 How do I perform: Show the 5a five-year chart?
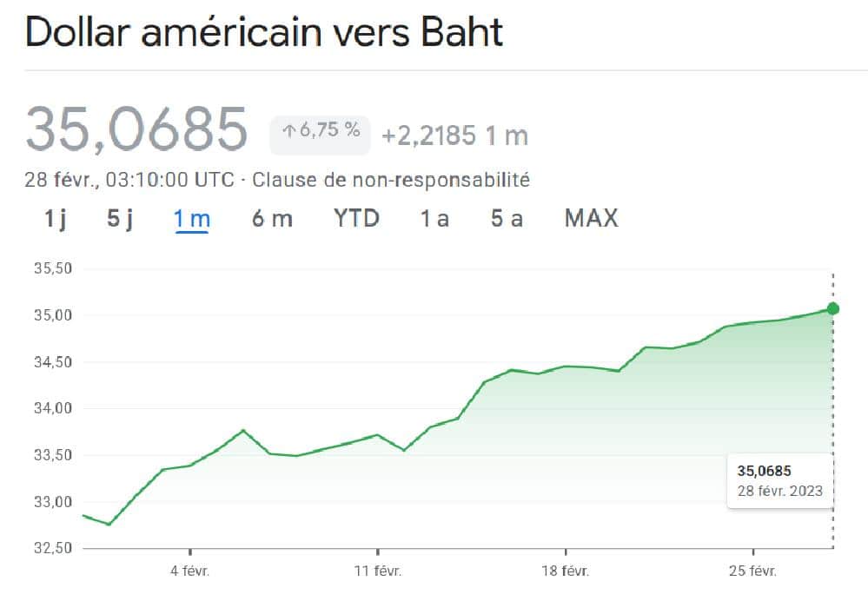pos(507,219)
